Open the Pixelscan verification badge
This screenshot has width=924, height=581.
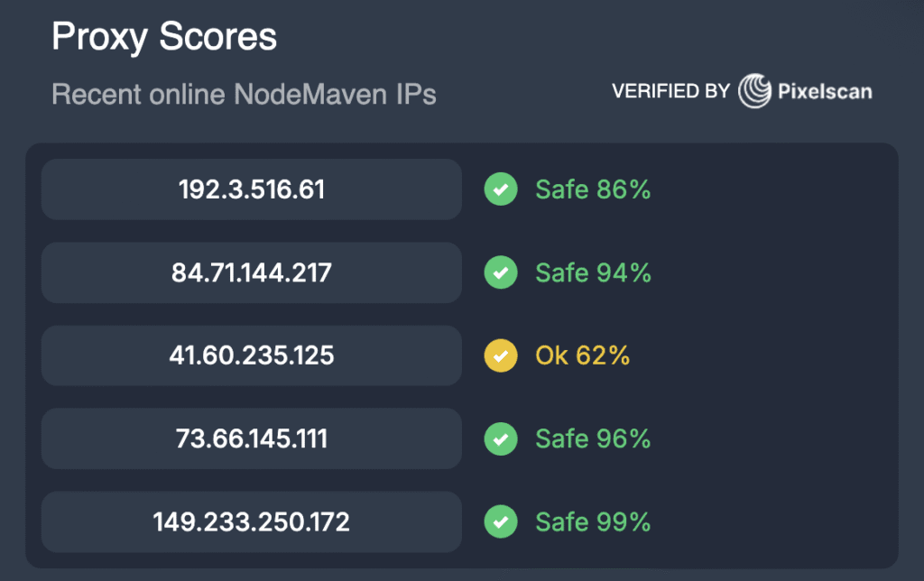click(x=743, y=91)
